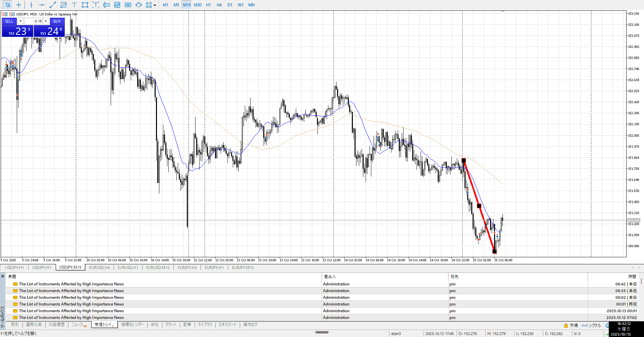Select the rectangle shape drawing tool
The height and width of the screenshot is (337, 644).
[85, 5]
